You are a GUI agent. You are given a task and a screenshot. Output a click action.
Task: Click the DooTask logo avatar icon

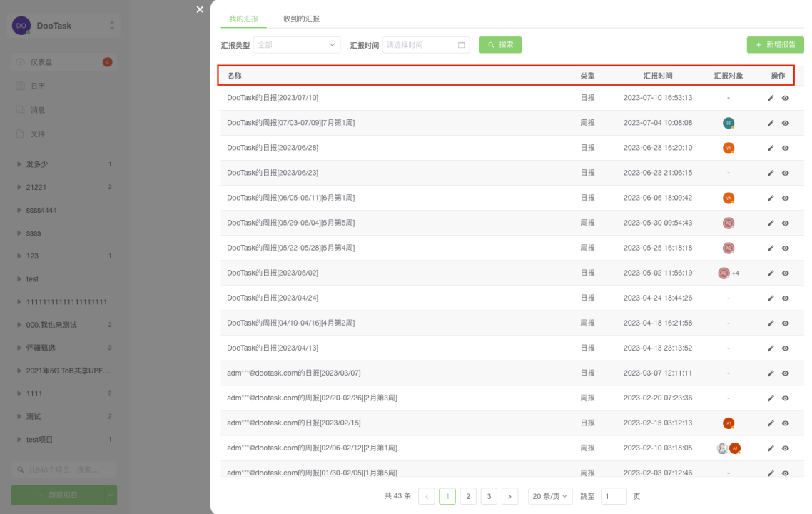coord(20,24)
